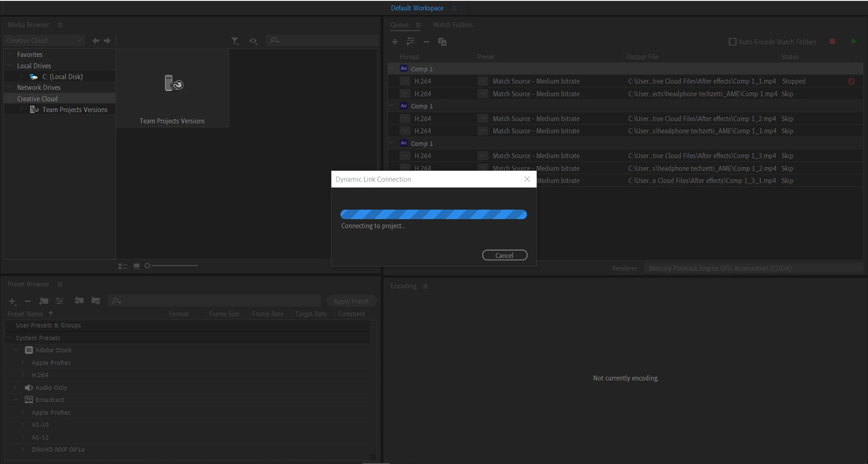
Task: Collapse the System Presets group
Action: click(x=8, y=337)
